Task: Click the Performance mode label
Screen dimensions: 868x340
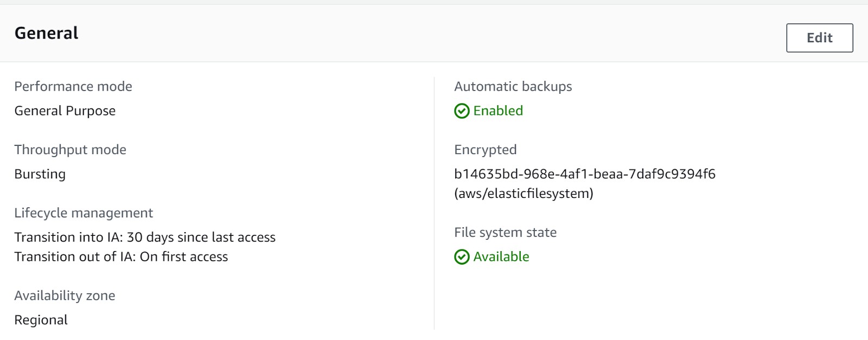Action: tap(73, 87)
